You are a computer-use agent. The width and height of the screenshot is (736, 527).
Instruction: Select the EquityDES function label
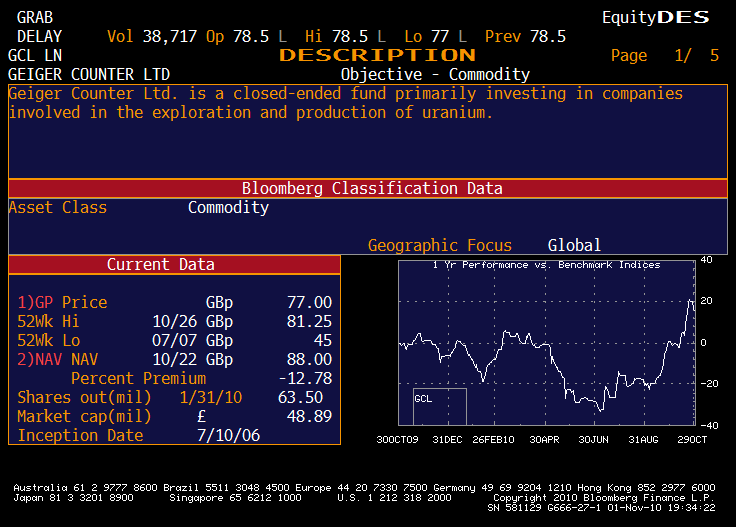click(656, 17)
